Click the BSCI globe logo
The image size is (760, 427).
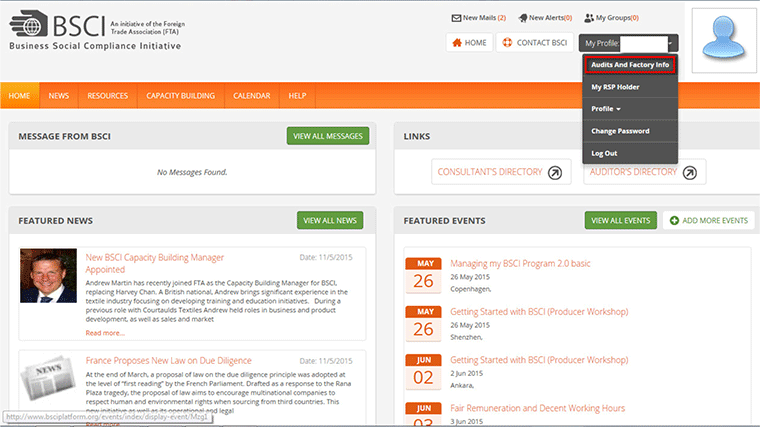point(29,24)
